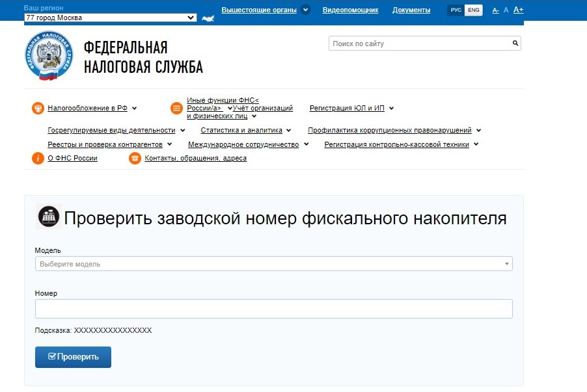This screenshot has width=587, height=392.
Task: Click the orange info icon beside О ФНС России
Action: point(38,158)
